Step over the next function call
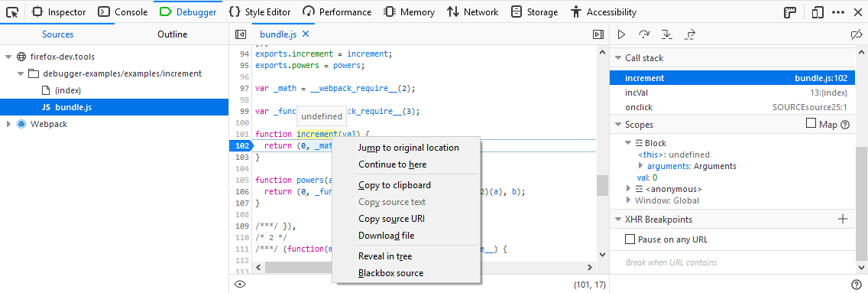The width and height of the screenshot is (868, 293). 644,34
